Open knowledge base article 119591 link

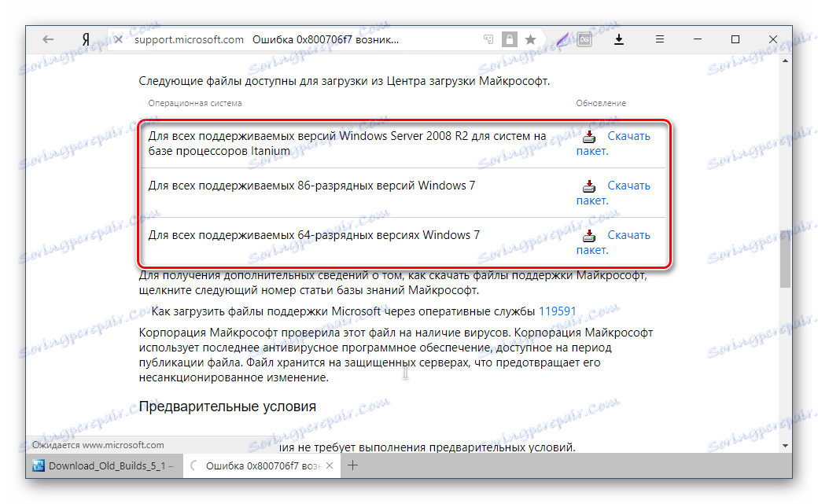click(557, 311)
